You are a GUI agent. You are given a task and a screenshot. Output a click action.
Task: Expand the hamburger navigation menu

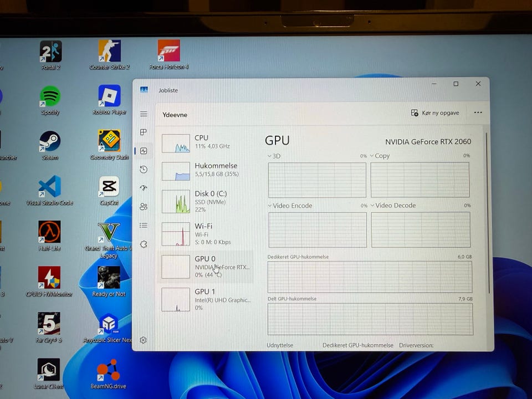(x=144, y=114)
